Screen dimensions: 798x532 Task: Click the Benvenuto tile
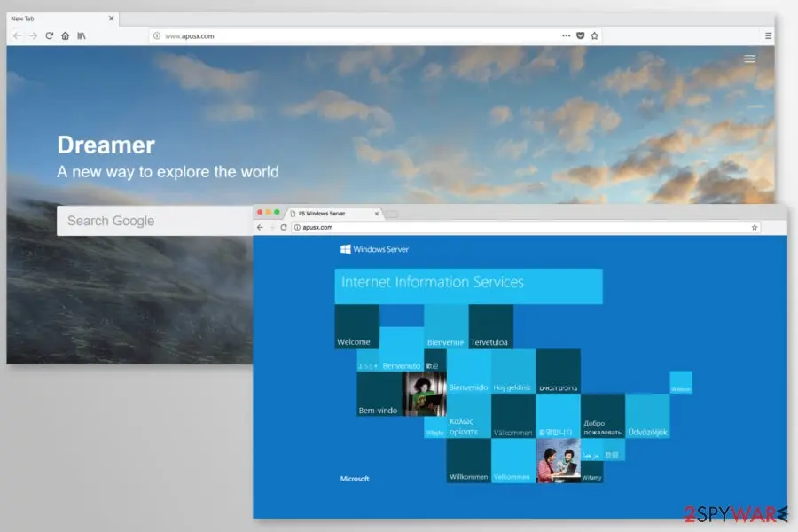point(402,349)
